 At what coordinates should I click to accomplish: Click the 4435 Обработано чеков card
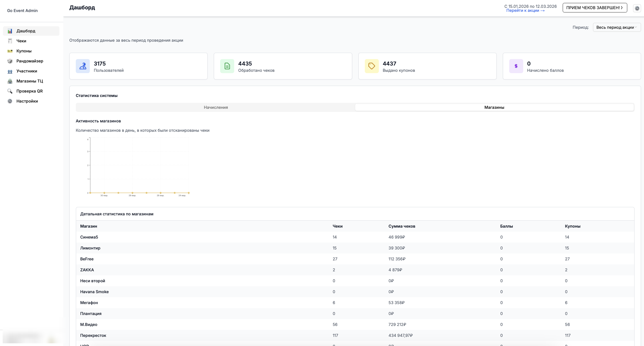pos(283,66)
